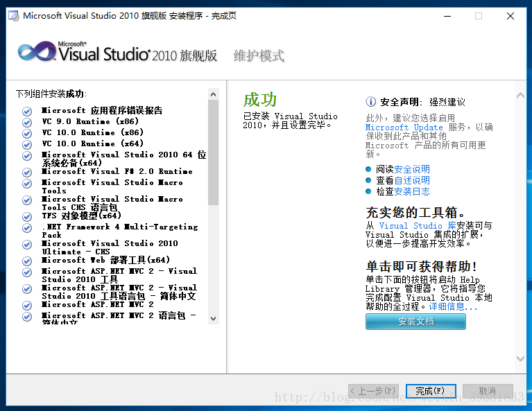Click the 安装文档 button
The image size is (532, 411).
(x=415, y=322)
